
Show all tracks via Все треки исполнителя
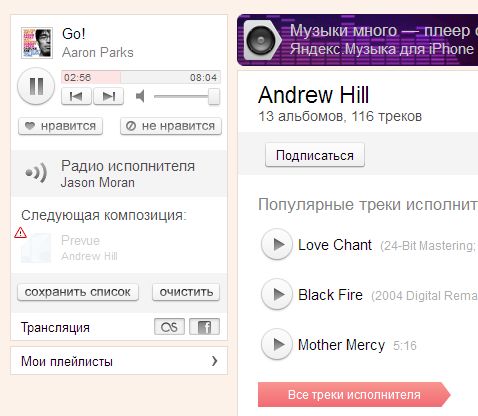pyautogui.click(x=354, y=395)
